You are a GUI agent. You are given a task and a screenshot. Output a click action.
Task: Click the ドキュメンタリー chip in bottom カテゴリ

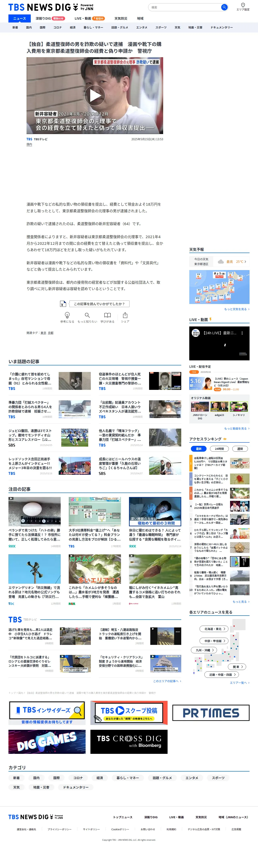click(x=76, y=787)
